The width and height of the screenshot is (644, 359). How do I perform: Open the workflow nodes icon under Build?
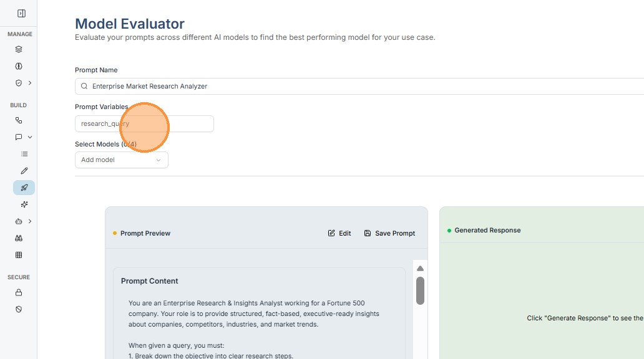coord(19,120)
